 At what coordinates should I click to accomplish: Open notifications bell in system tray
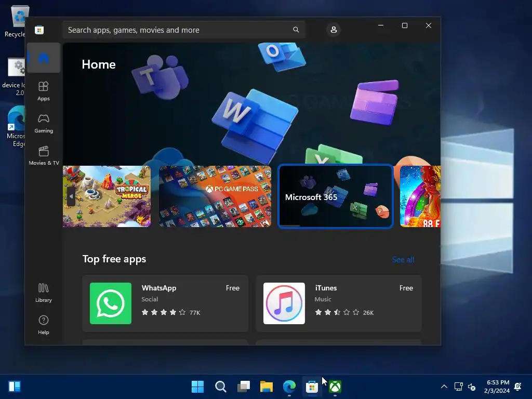click(518, 387)
